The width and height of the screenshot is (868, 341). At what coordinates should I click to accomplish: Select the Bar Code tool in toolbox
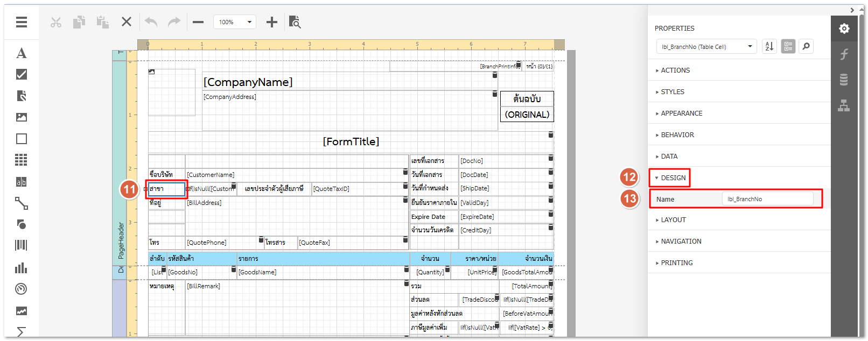pos(22,245)
